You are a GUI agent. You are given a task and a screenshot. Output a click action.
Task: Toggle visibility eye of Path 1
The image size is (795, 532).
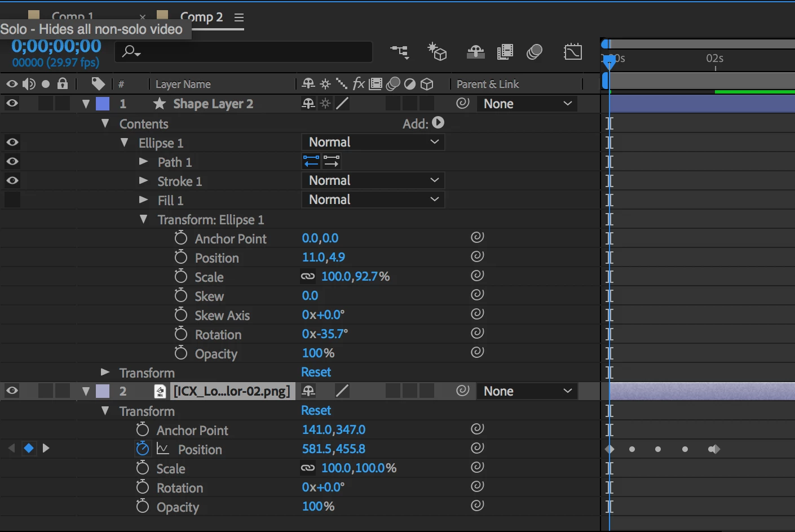pyautogui.click(x=12, y=161)
